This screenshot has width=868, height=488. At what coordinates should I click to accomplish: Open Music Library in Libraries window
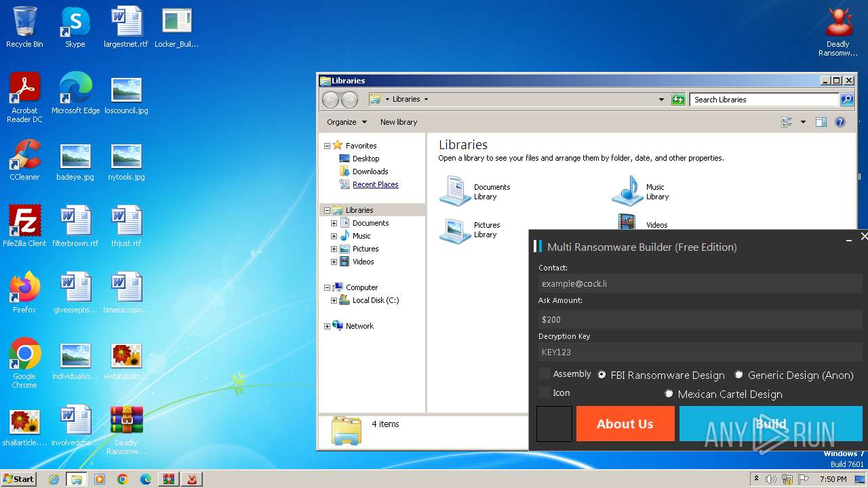(641, 191)
